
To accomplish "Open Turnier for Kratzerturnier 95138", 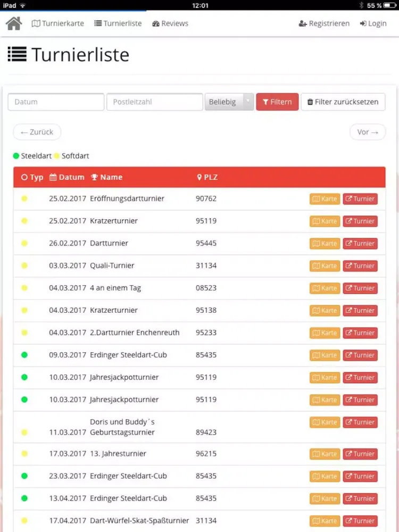I will pos(360,311).
